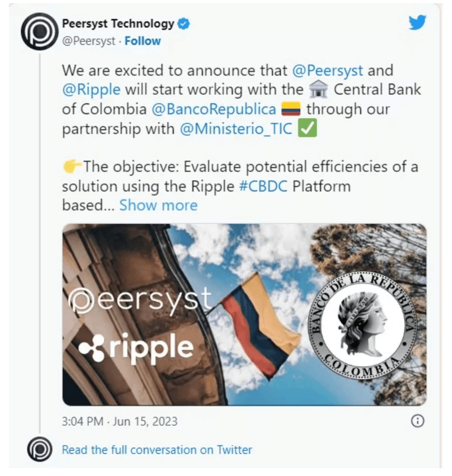Open the Peersyst Technology display name
The image size is (452, 476).
(x=118, y=24)
